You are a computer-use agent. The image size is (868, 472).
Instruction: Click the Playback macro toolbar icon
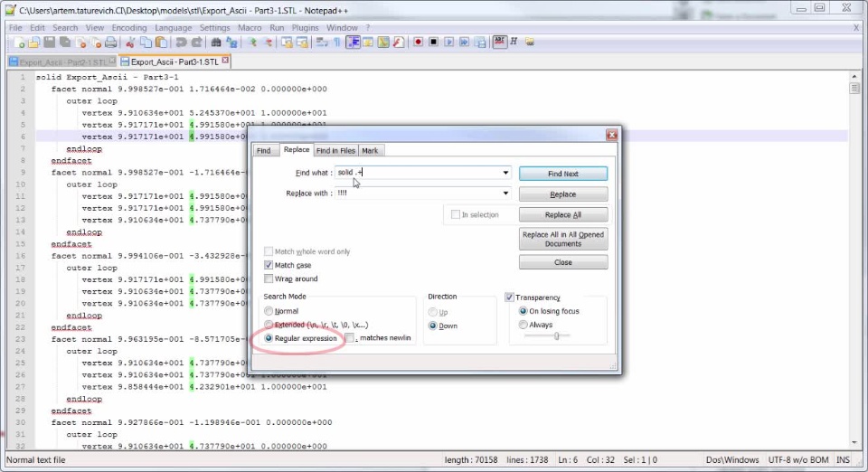click(449, 42)
